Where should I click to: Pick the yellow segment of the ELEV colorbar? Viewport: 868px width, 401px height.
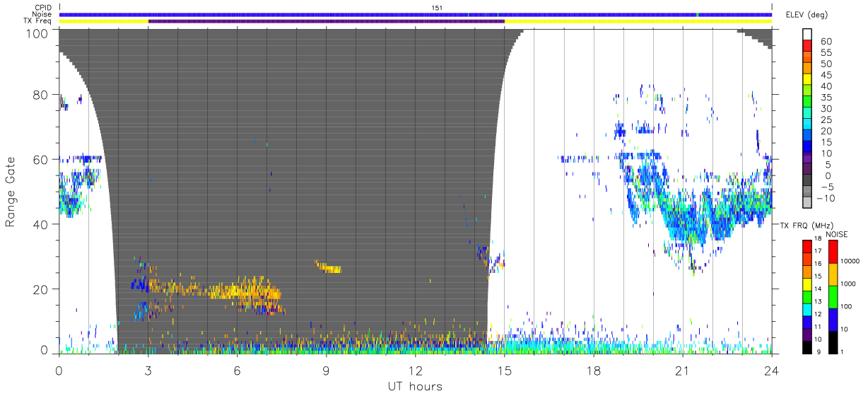pyautogui.click(x=807, y=79)
